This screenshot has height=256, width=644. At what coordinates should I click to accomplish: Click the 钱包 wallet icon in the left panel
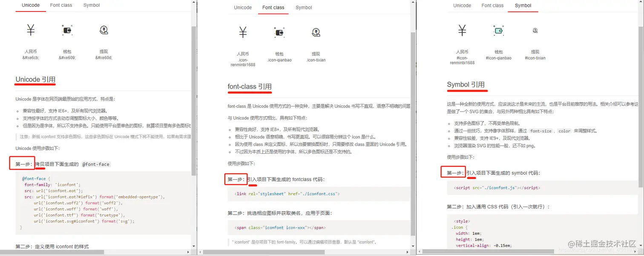point(67,30)
